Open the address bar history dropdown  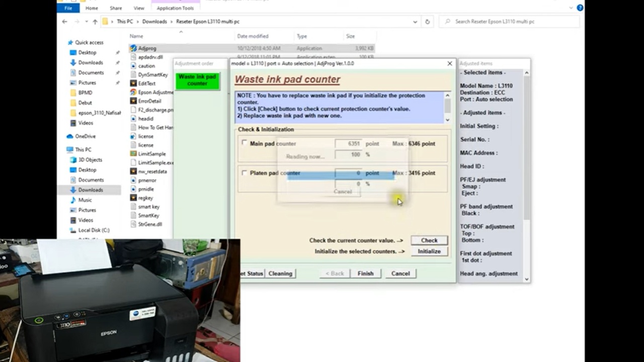pos(415,22)
